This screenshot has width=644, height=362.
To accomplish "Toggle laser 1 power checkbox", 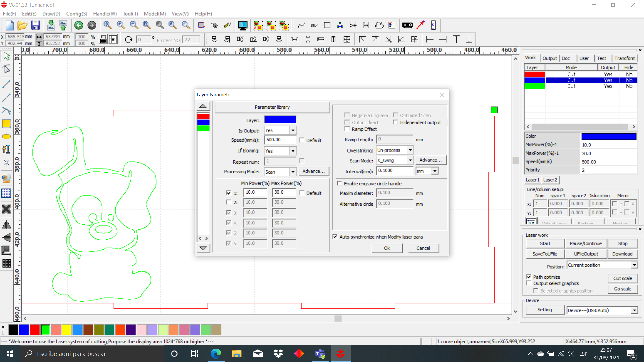I will [229, 193].
